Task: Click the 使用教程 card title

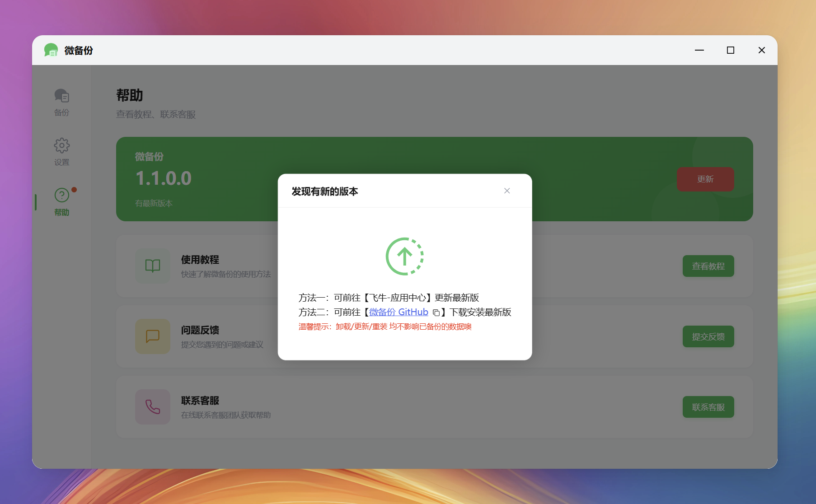Action: pos(200,260)
